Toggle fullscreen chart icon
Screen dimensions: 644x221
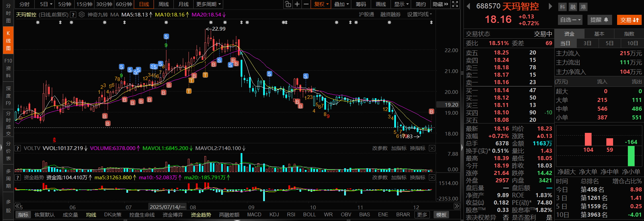coord(455,4)
